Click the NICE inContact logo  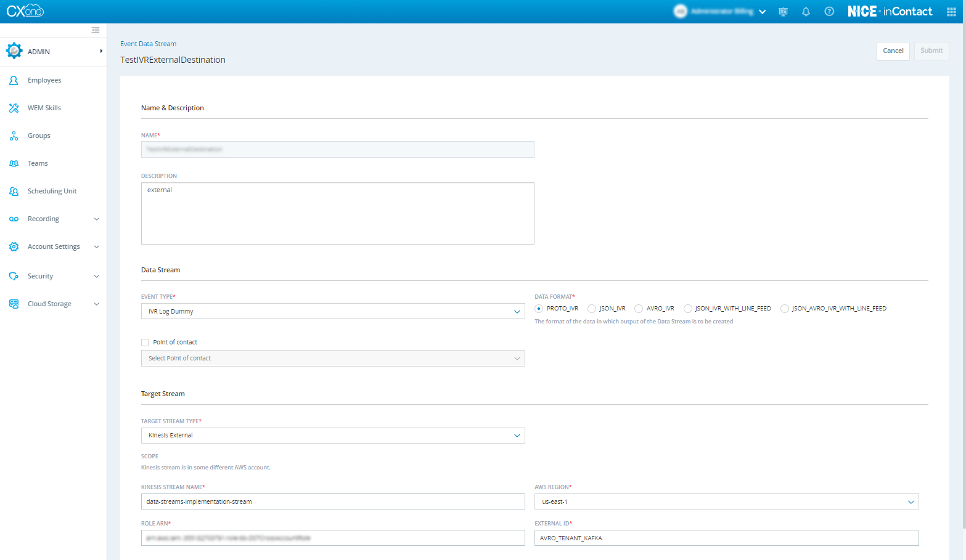pos(890,11)
